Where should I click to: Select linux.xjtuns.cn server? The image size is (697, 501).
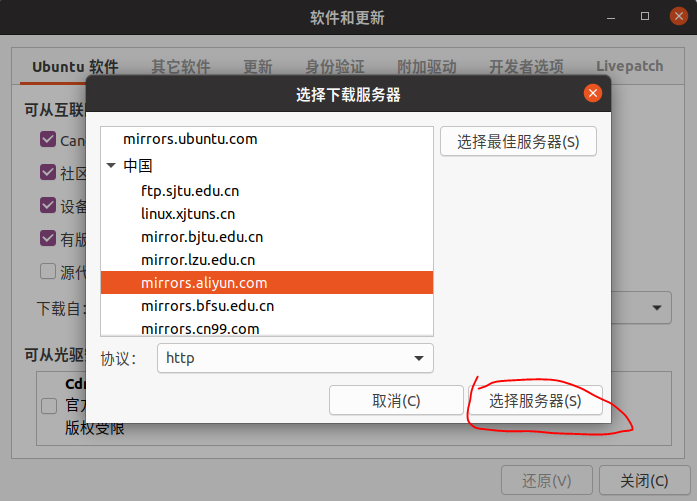(x=267, y=214)
